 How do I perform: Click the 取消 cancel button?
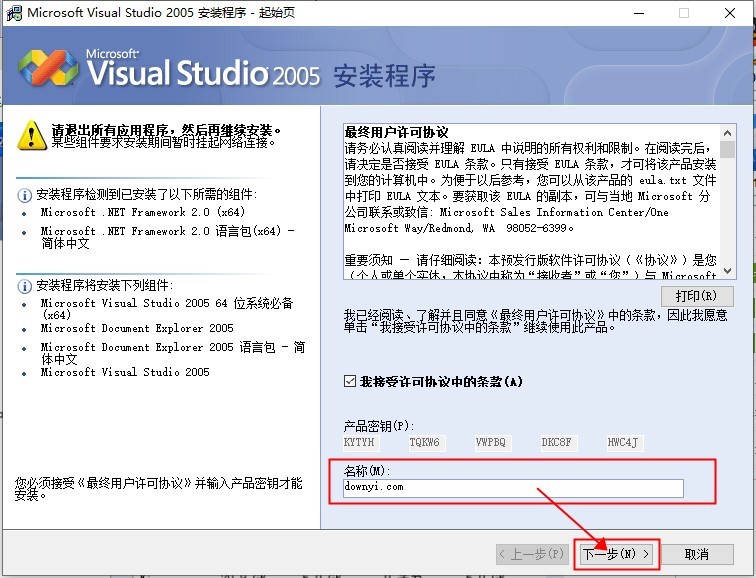point(696,553)
